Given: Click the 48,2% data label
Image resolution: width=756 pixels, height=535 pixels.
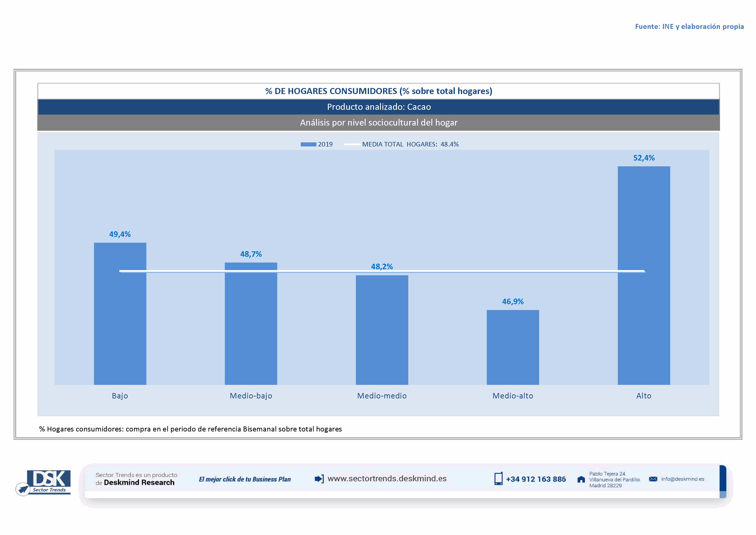Looking at the screenshot, I should (382, 266).
